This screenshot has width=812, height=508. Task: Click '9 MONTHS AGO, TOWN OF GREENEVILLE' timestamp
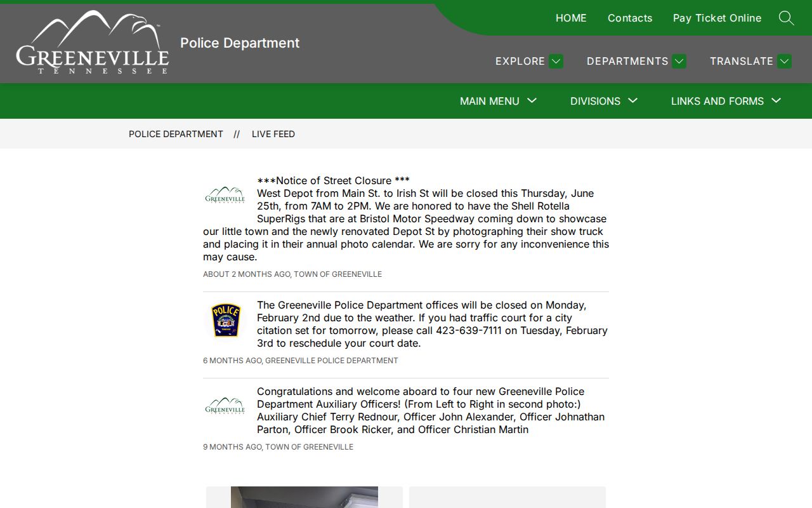coord(278,447)
